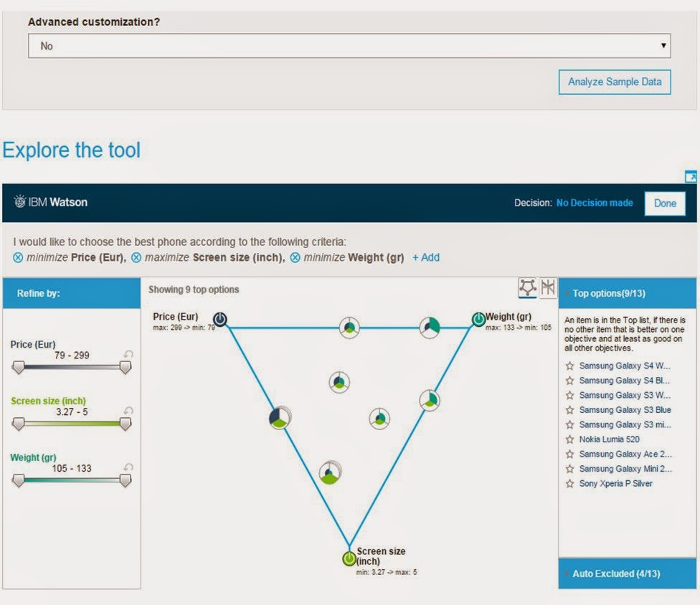Image resolution: width=700 pixels, height=605 pixels.
Task: Star the Nokia Lumia 520 option
Action: tap(569, 439)
